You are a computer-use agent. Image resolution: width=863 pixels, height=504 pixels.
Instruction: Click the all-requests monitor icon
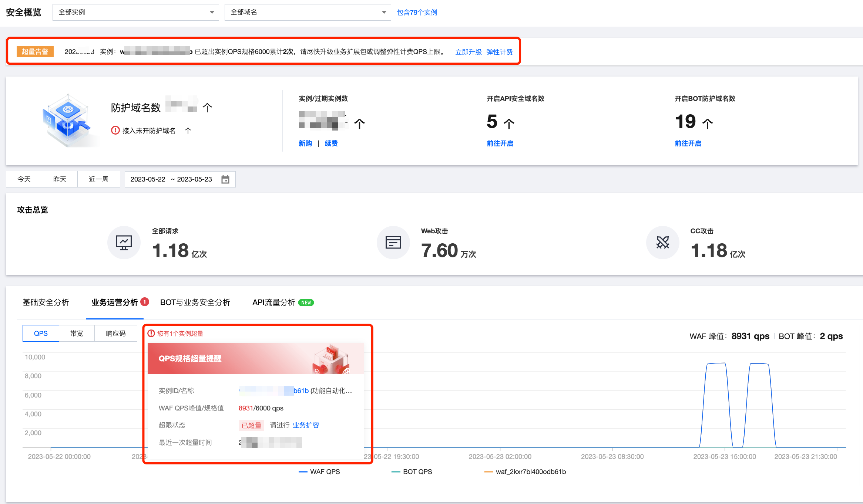[124, 243]
